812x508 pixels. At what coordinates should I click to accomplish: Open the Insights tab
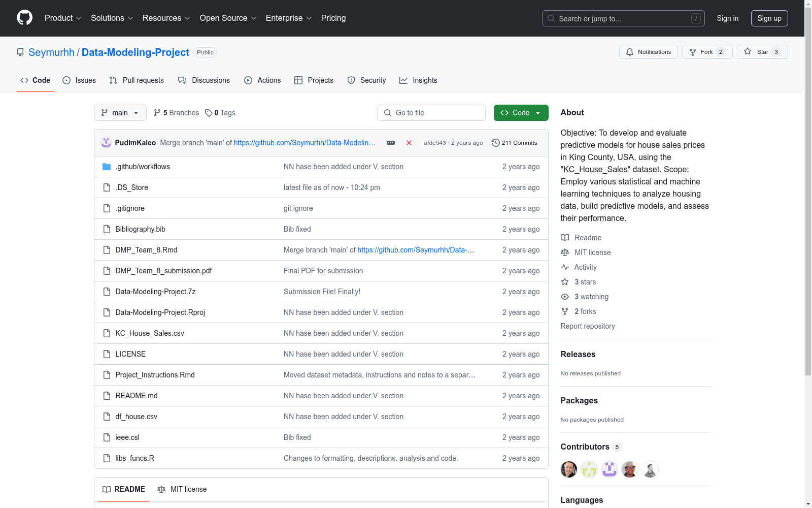(x=418, y=80)
